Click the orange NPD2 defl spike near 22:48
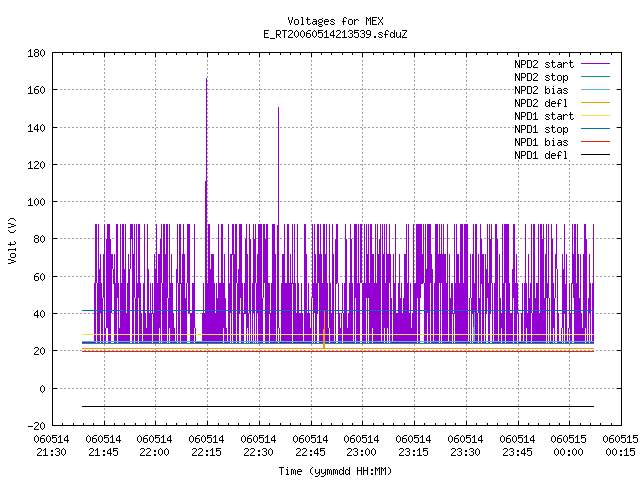The image size is (640, 480). [x=324, y=331]
